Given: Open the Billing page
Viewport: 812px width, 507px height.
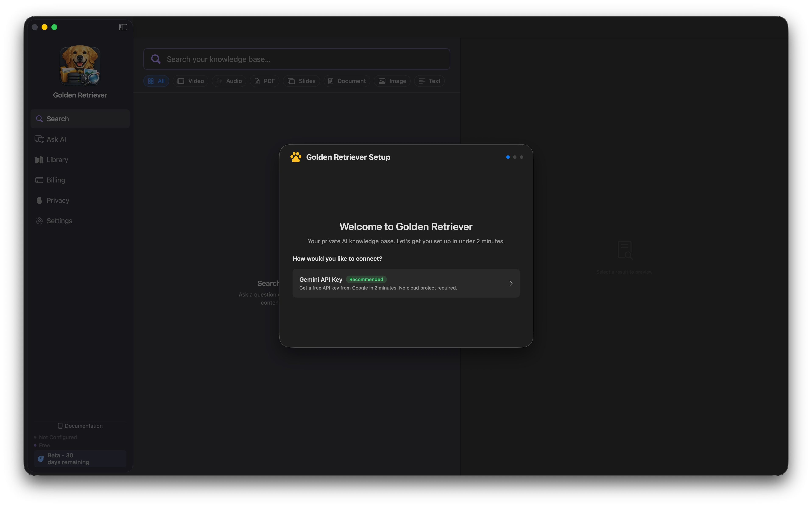Looking at the screenshot, I should pyautogui.click(x=80, y=180).
